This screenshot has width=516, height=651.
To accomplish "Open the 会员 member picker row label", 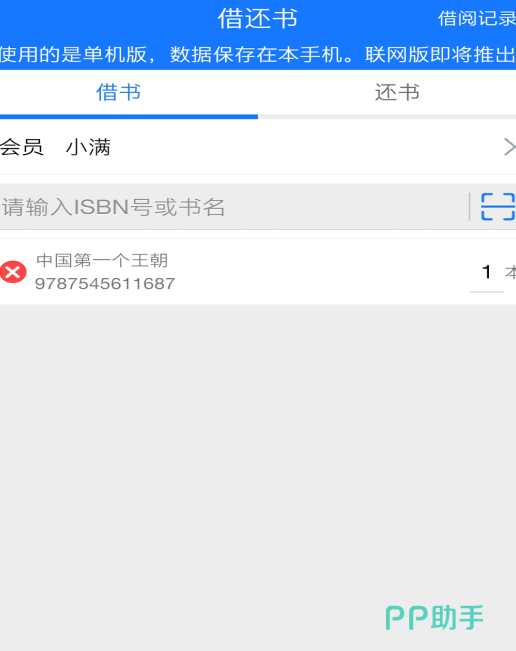I will point(22,147).
